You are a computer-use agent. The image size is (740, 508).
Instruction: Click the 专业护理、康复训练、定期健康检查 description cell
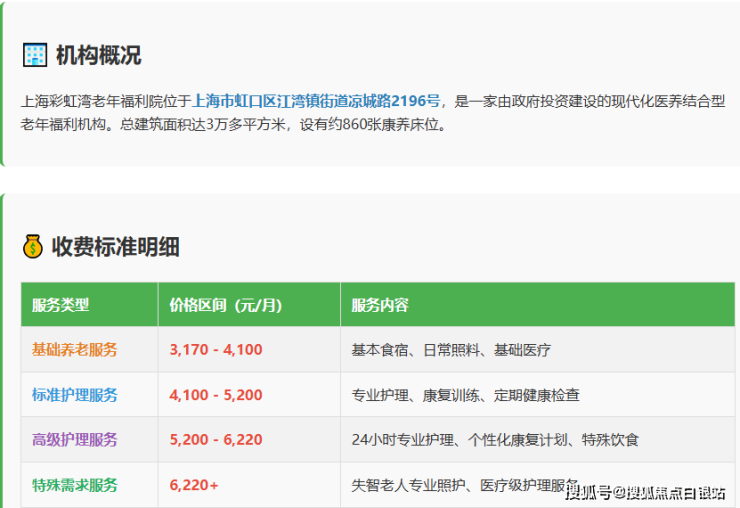(465, 395)
